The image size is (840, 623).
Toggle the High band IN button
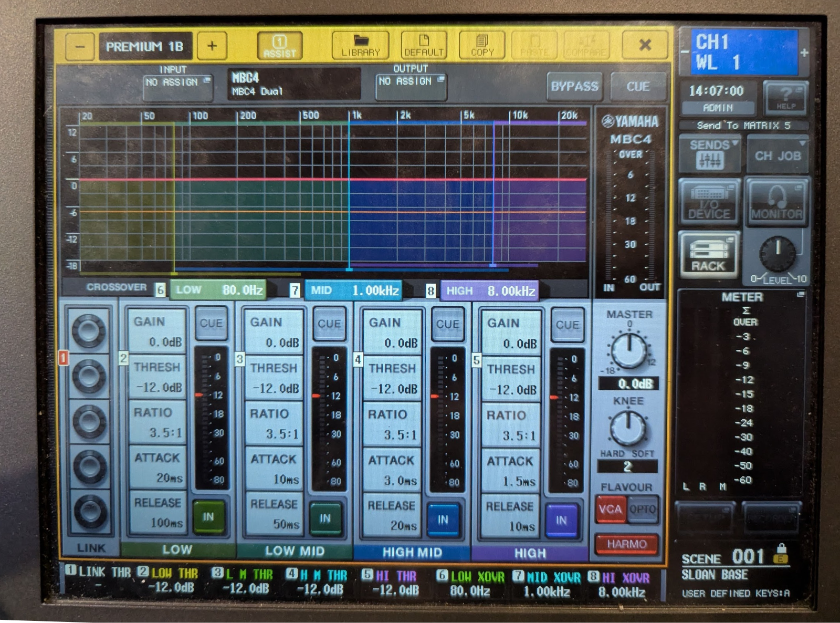[x=562, y=521]
